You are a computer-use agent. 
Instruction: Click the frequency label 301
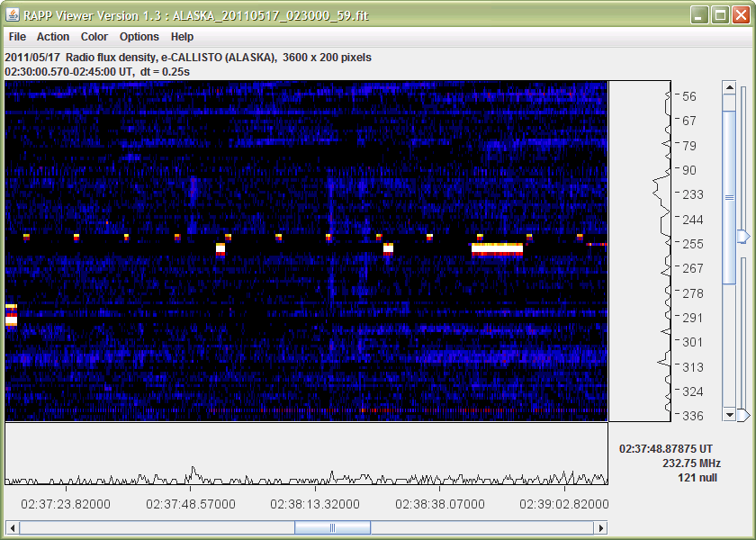coord(693,342)
